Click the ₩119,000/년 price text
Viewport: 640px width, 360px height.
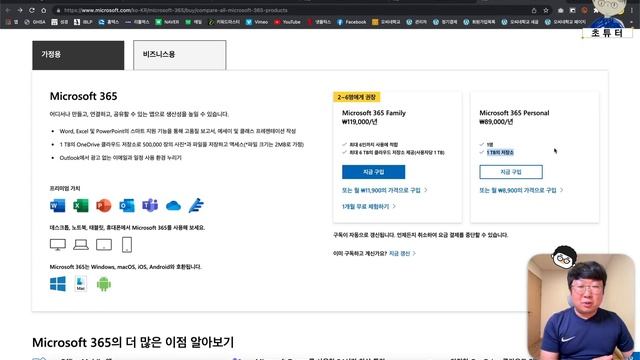[360, 122]
